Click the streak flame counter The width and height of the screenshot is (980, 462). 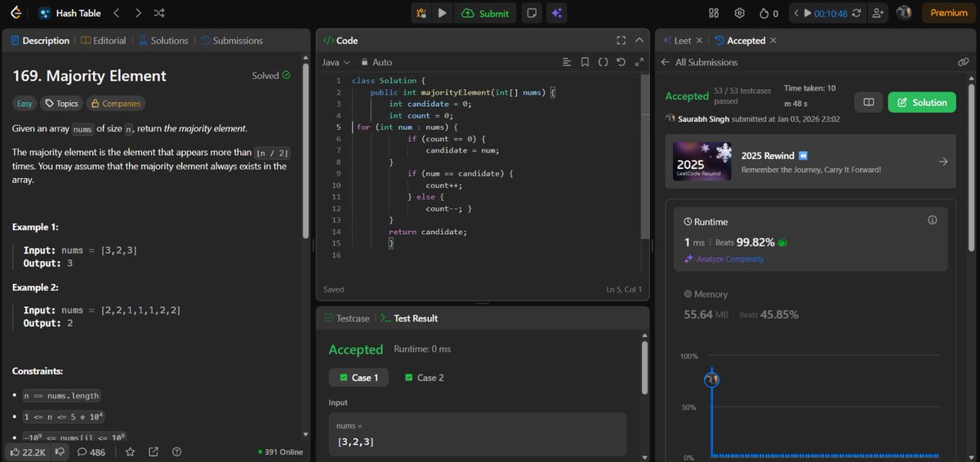click(768, 13)
